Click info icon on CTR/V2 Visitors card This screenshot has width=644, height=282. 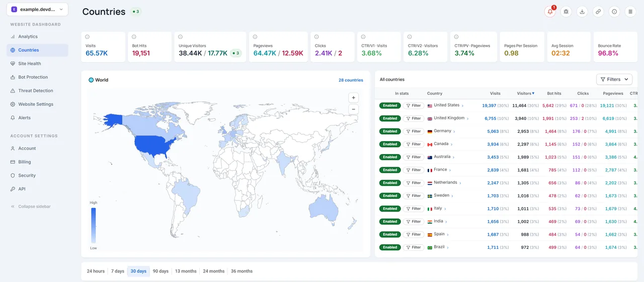click(410, 37)
